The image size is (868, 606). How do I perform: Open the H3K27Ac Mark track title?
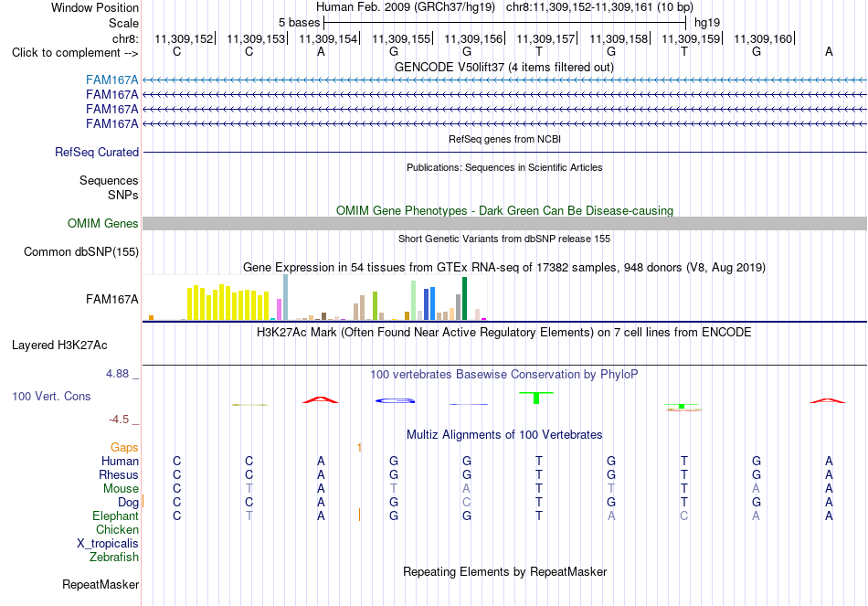pyautogui.click(x=503, y=333)
